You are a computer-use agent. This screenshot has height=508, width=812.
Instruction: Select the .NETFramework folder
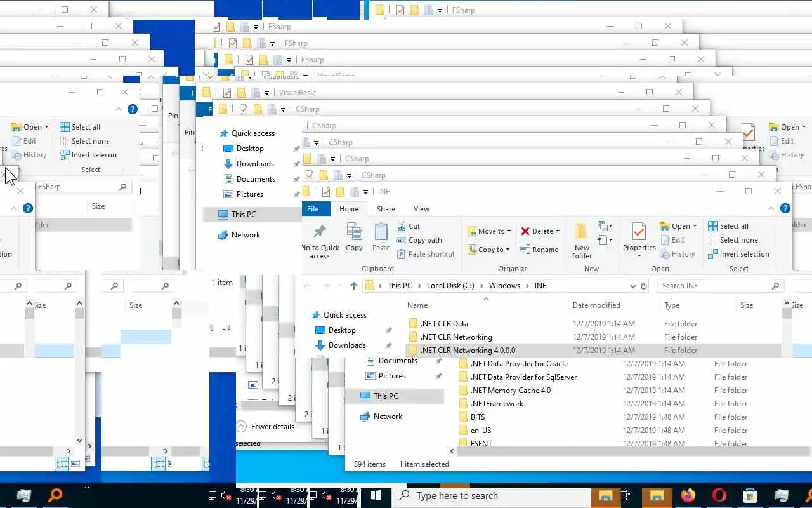coord(497,404)
